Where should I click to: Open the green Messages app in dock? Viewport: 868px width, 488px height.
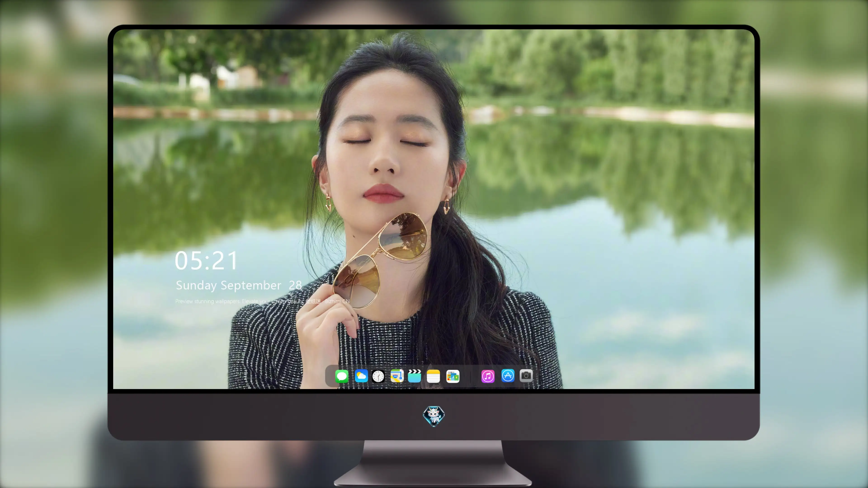(x=342, y=376)
